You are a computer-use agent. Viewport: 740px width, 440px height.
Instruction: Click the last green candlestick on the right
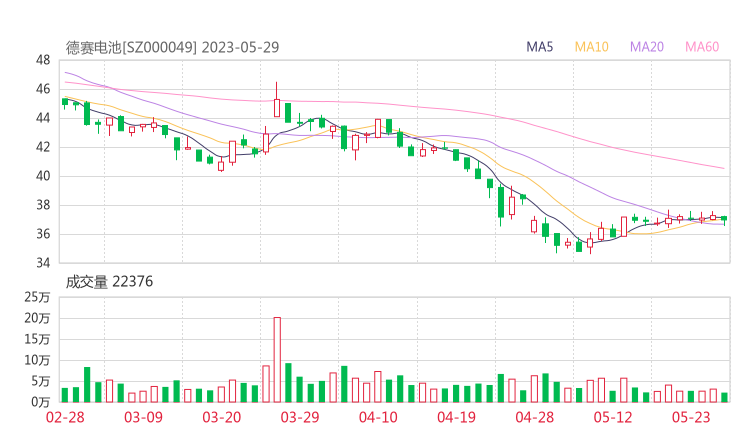[724, 219]
